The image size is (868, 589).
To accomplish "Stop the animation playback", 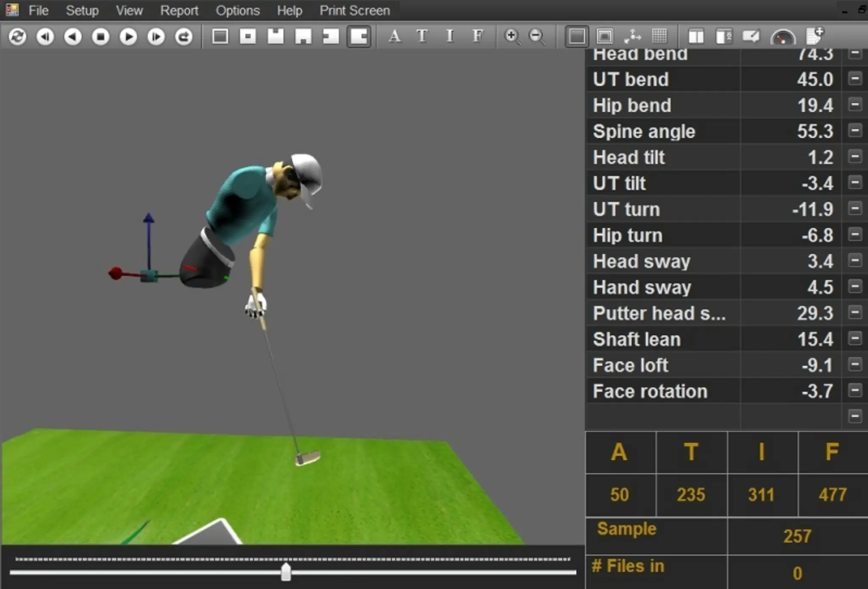I will [x=100, y=37].
